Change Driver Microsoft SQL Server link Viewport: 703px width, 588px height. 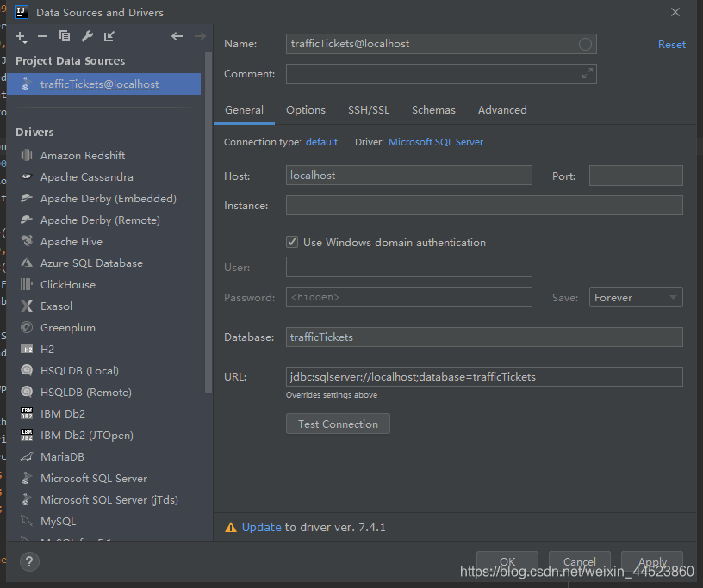click(x=436, y=142)
